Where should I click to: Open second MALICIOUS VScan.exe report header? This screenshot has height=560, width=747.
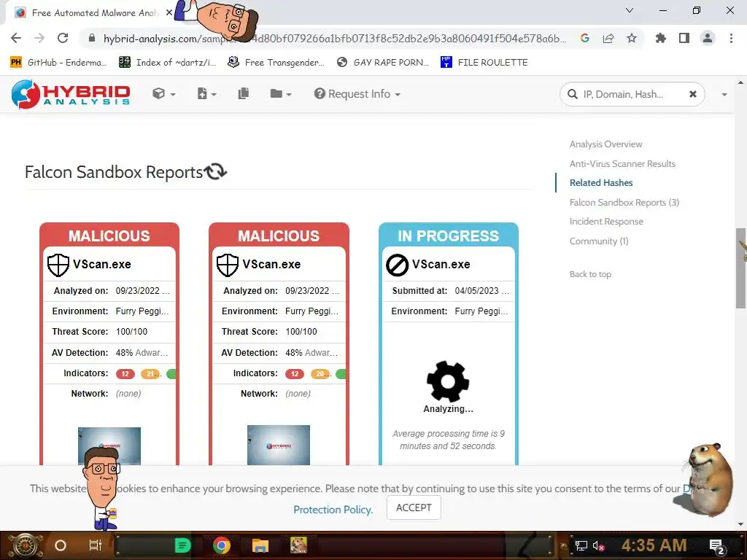click(x=279, y=236)
